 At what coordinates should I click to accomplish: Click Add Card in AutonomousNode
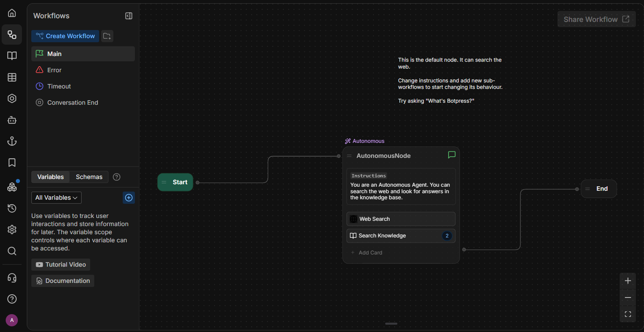click(370, 253)
